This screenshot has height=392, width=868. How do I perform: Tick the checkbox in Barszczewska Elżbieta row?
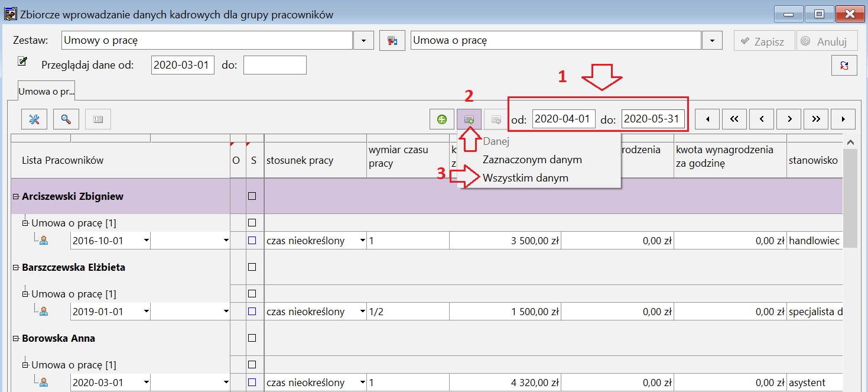point(252,267)
